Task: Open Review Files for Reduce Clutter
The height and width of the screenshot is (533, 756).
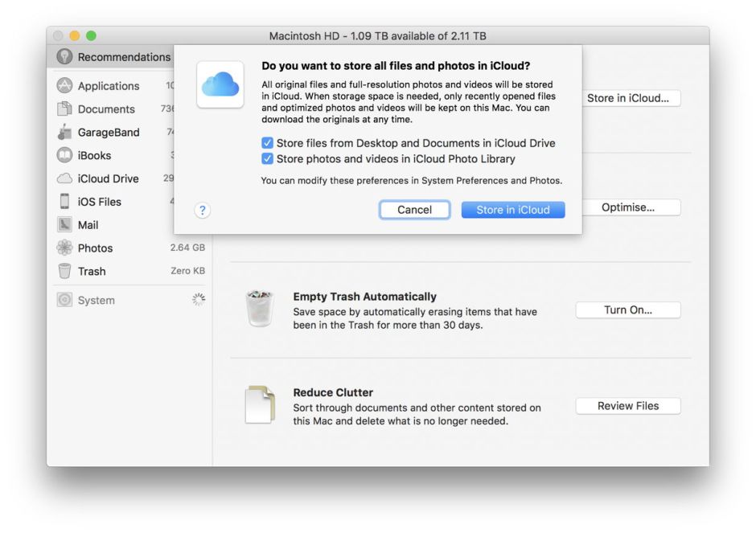Action: [627, 406]
